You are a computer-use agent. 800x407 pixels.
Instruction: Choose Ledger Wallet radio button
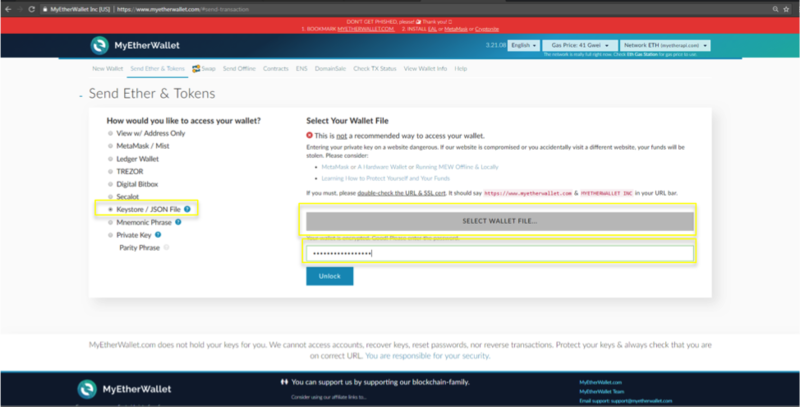[110, 159]
